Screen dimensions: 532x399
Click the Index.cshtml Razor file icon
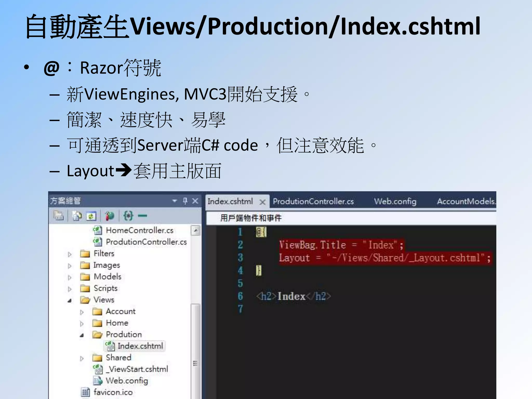tap(110, 346)
